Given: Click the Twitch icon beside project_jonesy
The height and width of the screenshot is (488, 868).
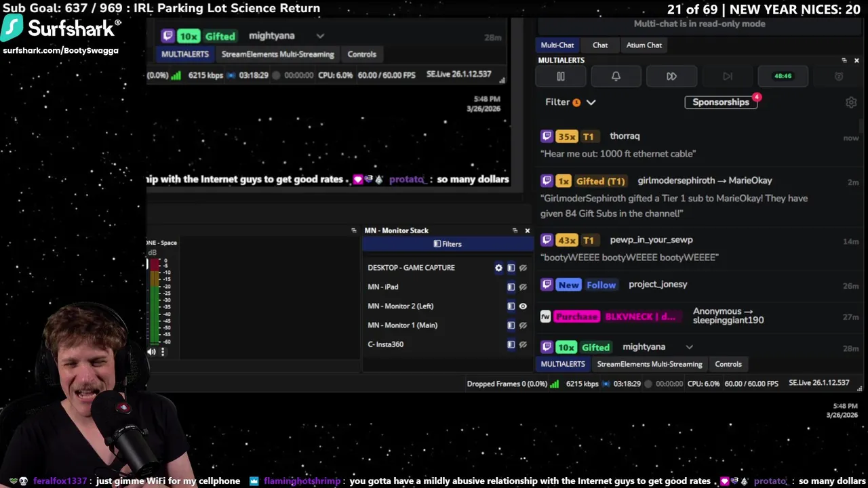Looking at the screenshot, I should click(547, 285).
